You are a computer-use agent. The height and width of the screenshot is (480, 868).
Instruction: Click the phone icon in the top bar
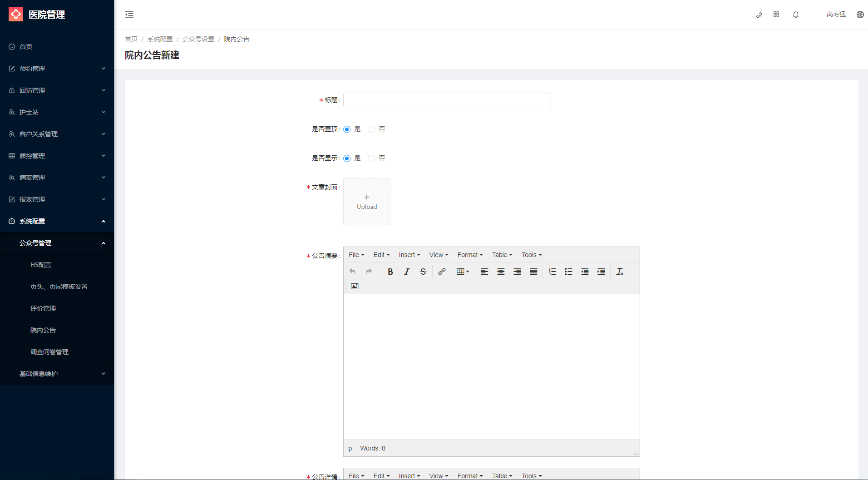click(759, 15)
